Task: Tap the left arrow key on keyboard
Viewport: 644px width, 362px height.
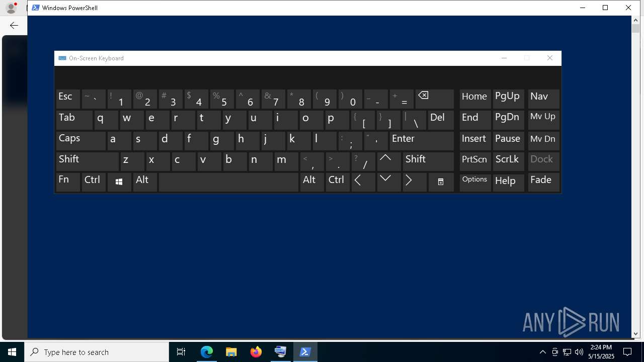Action: (363, 182)
